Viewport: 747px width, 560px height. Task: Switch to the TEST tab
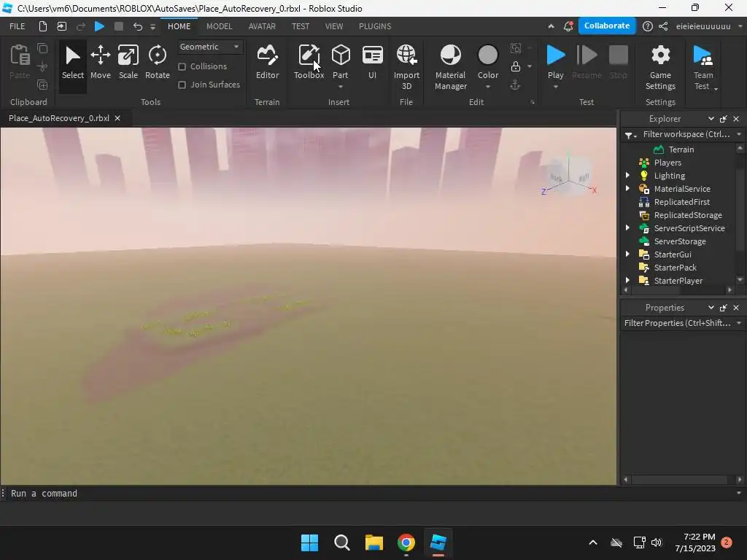(x=301, y=26)
